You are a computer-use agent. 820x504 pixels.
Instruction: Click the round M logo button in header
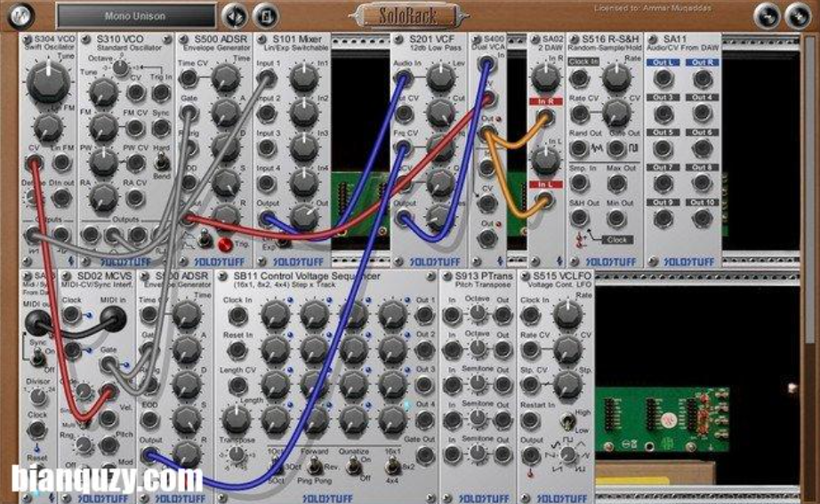point(21,15)
